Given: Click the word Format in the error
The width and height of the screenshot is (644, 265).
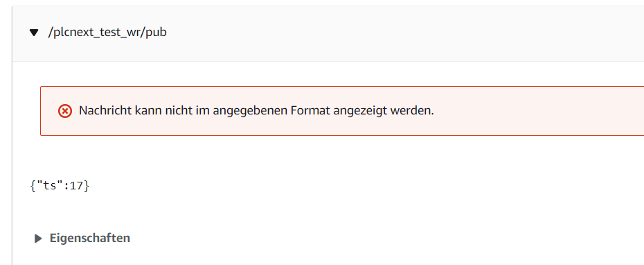Looking at the screenshot, I should tap(310, 111).
